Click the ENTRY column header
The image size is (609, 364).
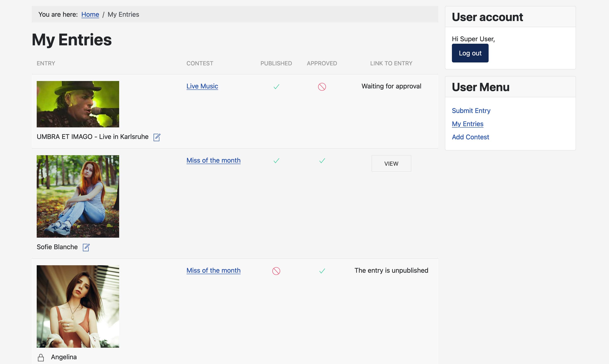click(46, 63)
